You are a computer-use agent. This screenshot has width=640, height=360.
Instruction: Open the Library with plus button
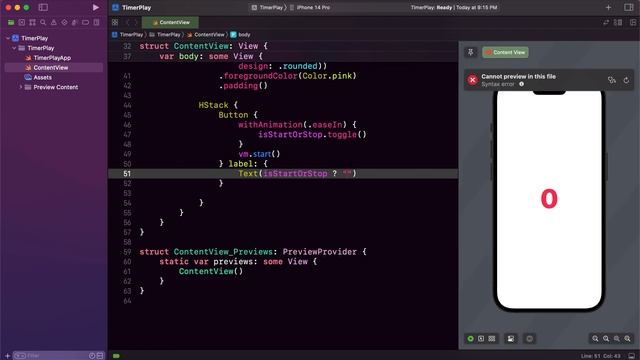(x=608, y=7)
